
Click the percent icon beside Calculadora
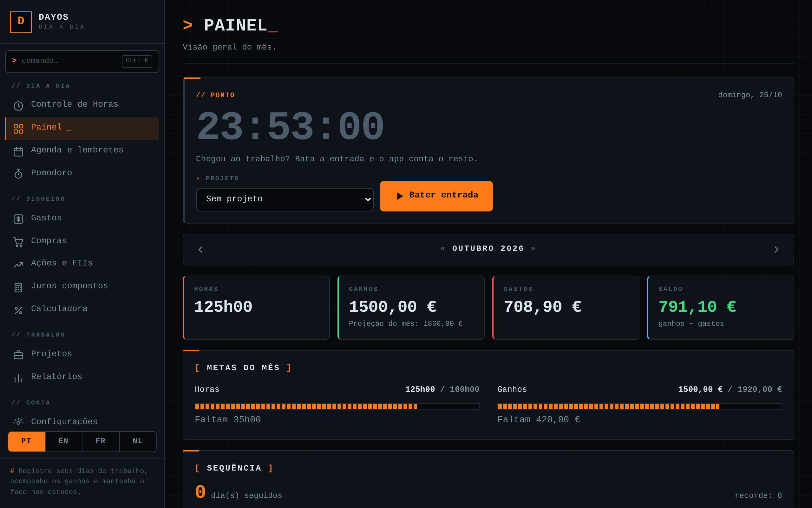point(18,311)
